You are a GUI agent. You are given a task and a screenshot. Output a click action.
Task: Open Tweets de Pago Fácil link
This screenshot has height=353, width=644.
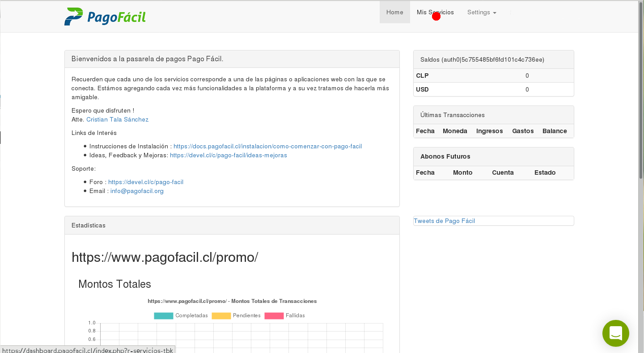point(444,221)
